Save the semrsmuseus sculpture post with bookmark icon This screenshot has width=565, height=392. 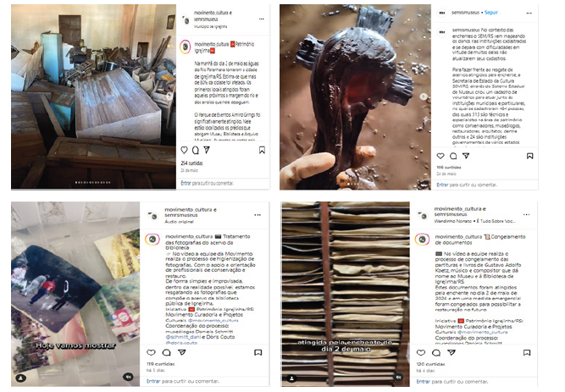pyautogui.click(x=529, y=156)
